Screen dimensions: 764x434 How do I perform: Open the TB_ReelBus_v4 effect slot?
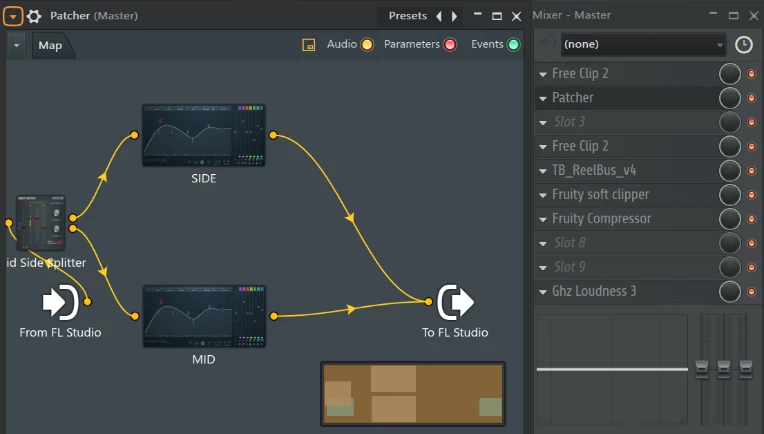[600, 170]
